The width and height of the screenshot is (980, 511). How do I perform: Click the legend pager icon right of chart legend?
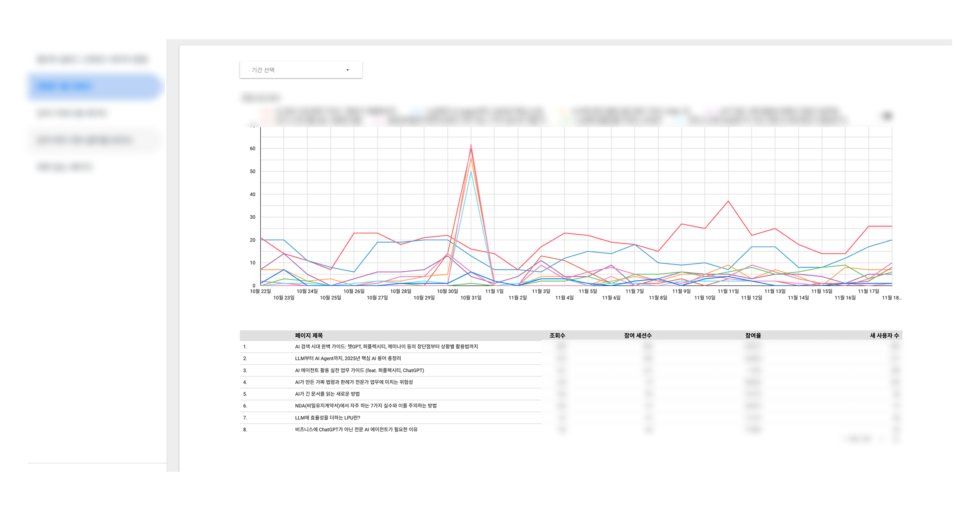887,116
